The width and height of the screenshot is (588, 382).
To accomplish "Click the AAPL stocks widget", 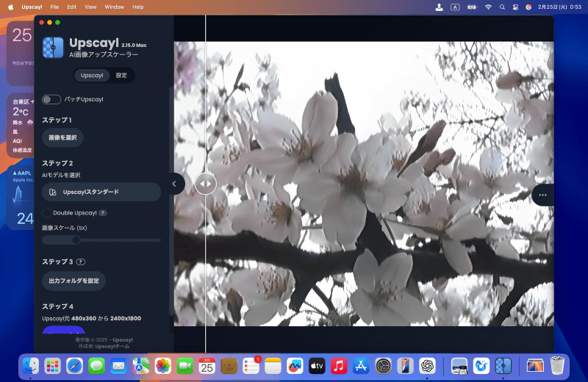I will [x=21, y=197].
